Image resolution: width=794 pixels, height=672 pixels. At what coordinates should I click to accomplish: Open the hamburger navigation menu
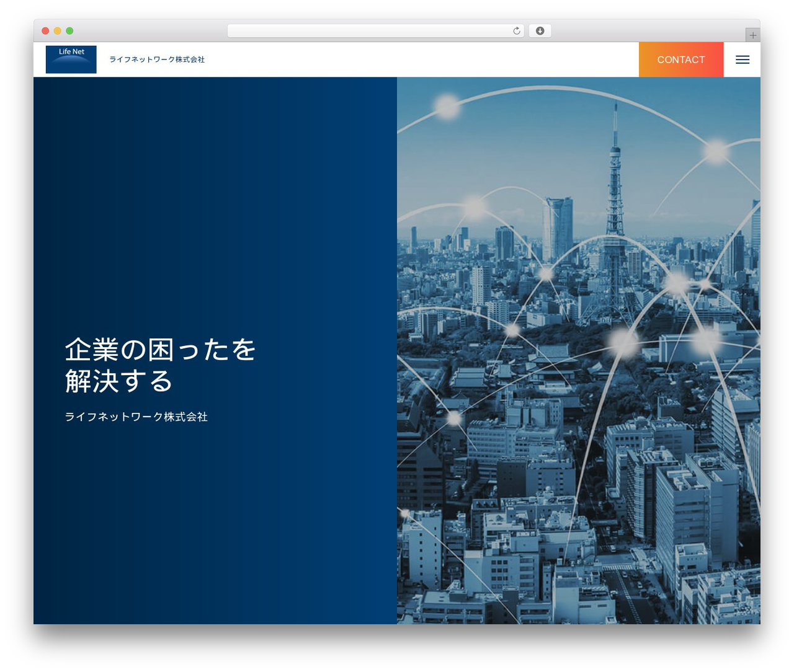point(743,60)
